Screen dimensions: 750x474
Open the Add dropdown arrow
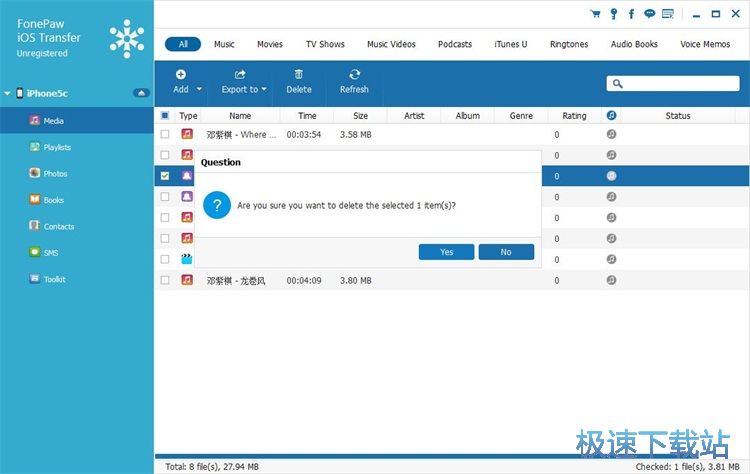click(x=199, y=89)
